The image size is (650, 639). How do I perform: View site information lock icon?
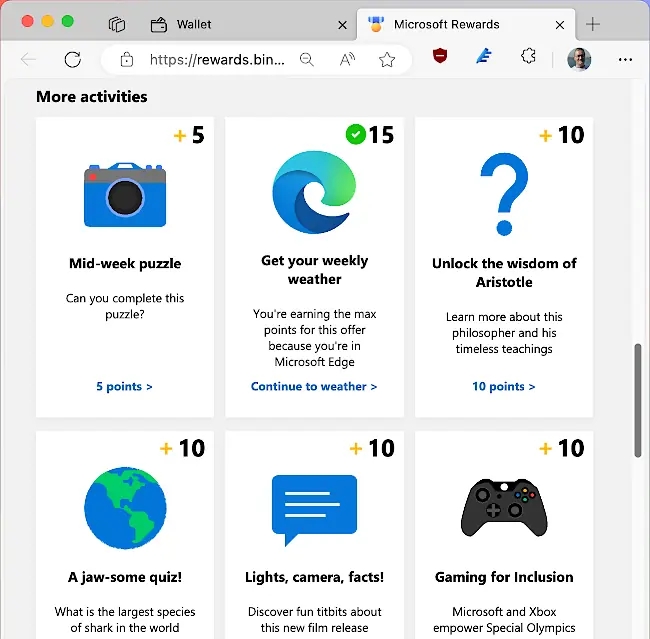click(x=126, y=60)
